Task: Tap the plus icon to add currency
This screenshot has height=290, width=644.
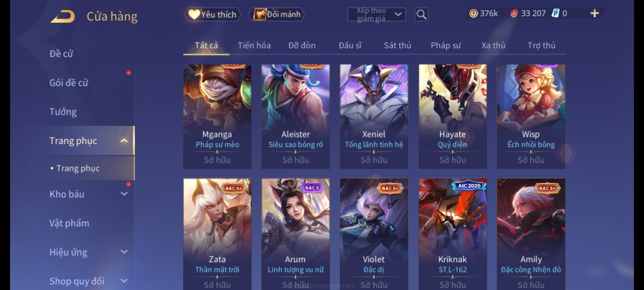Action: 595,13
